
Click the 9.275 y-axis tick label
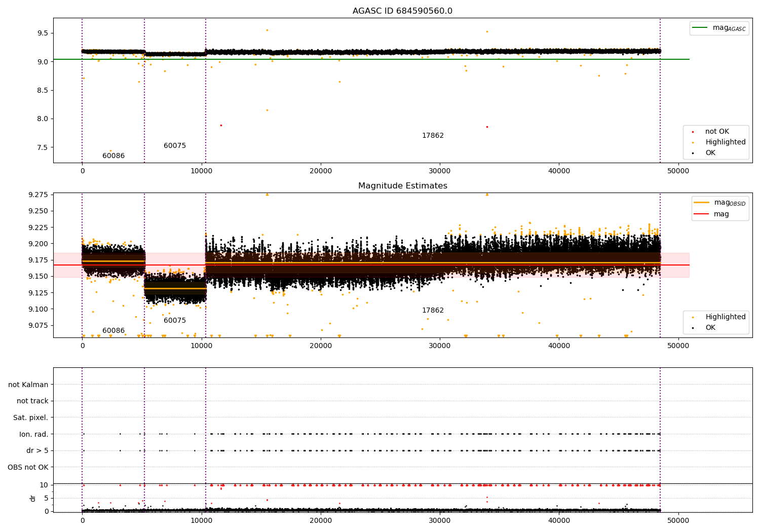39,195
